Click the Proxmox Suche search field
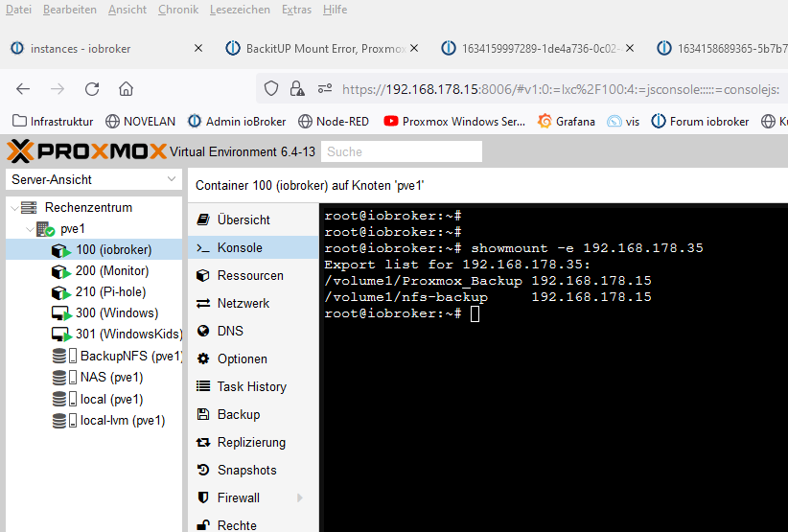788x532 pixels. pos(402,151)
